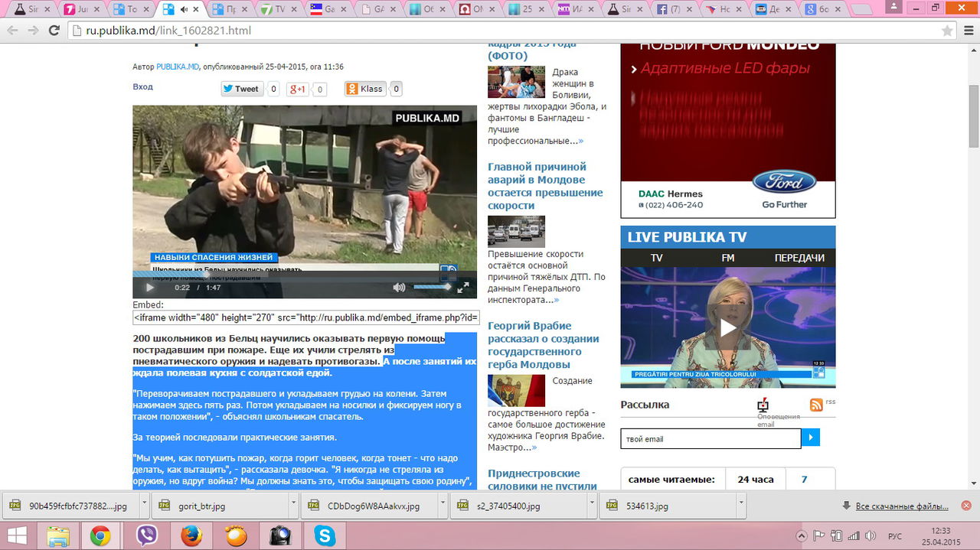
Task: Expand options arrow for s2_37405400.jpg download
Action: click(x=592, y=506)
